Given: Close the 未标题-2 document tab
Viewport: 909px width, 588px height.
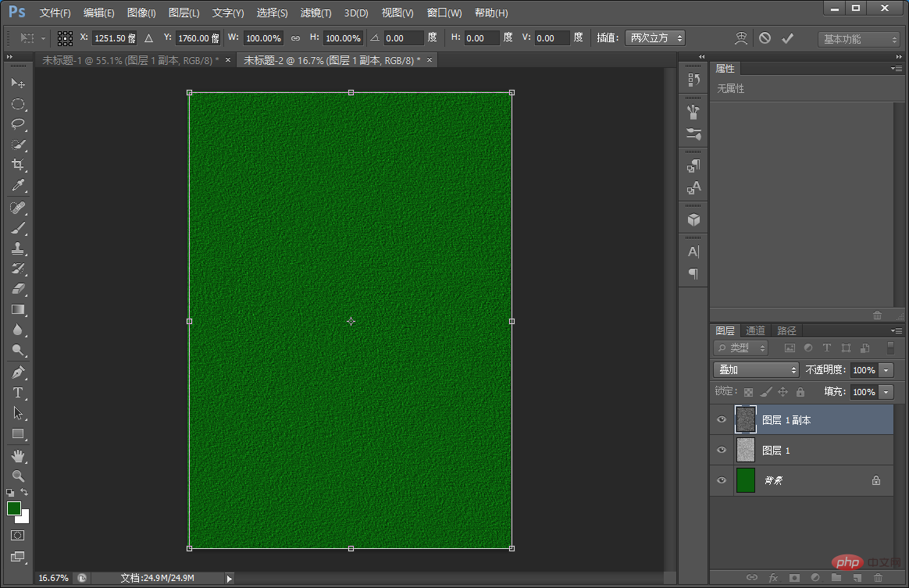Looking at the screenshot, I should pos(430,59).
